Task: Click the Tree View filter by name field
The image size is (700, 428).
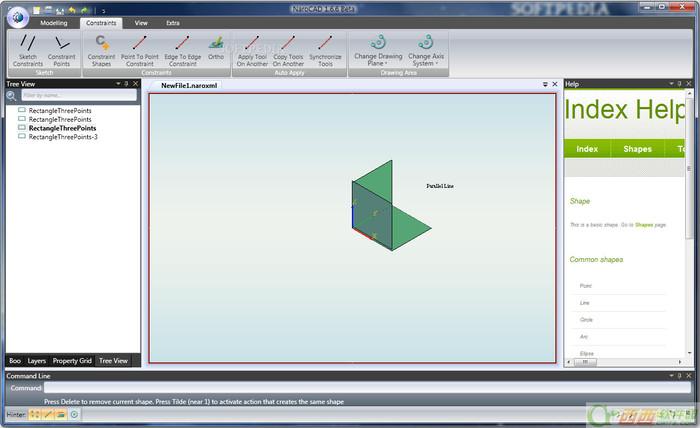Action: (79, 95)
